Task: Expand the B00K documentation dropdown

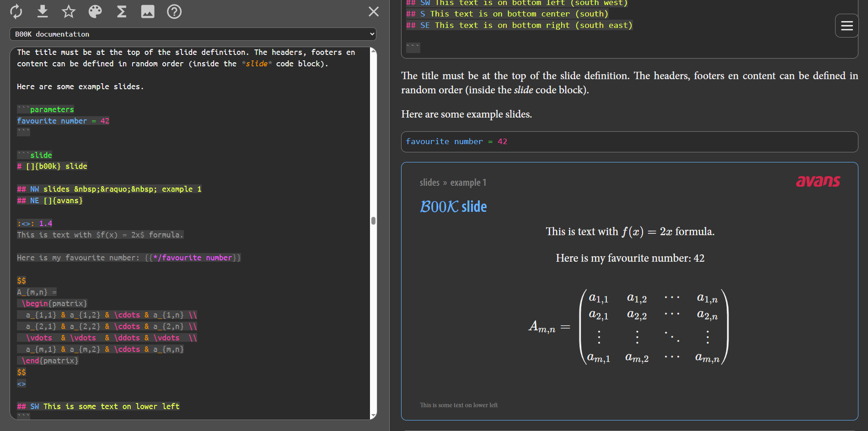Action: [x=193, y=34]
